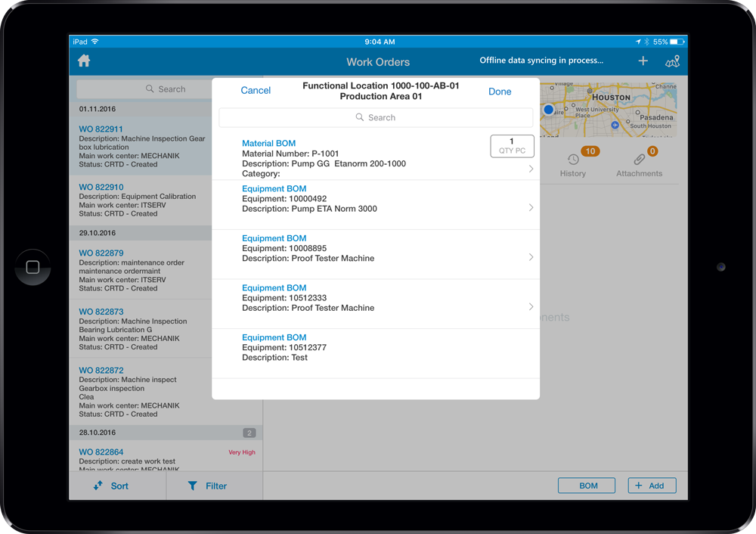756x534 pixels.
Task: Tap the History badge showing 10
Action: 590,151
